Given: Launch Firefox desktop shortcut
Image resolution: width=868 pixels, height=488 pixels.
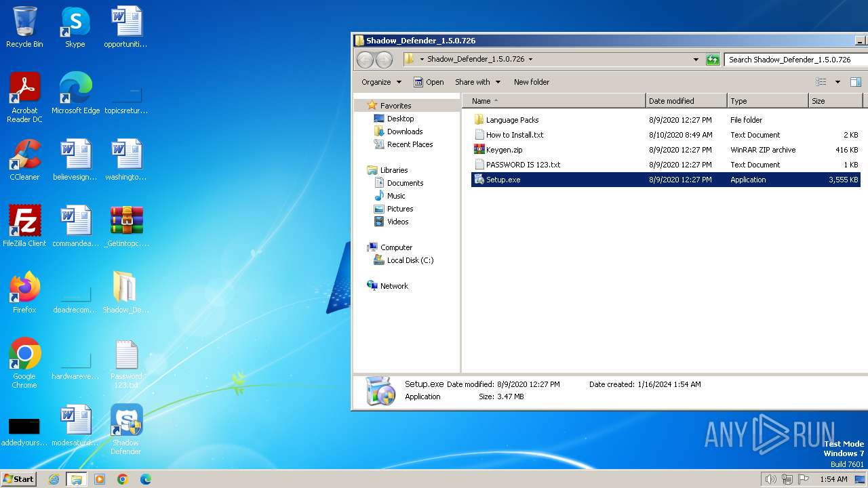Looking at the screenshot, I should coord(24,293).
